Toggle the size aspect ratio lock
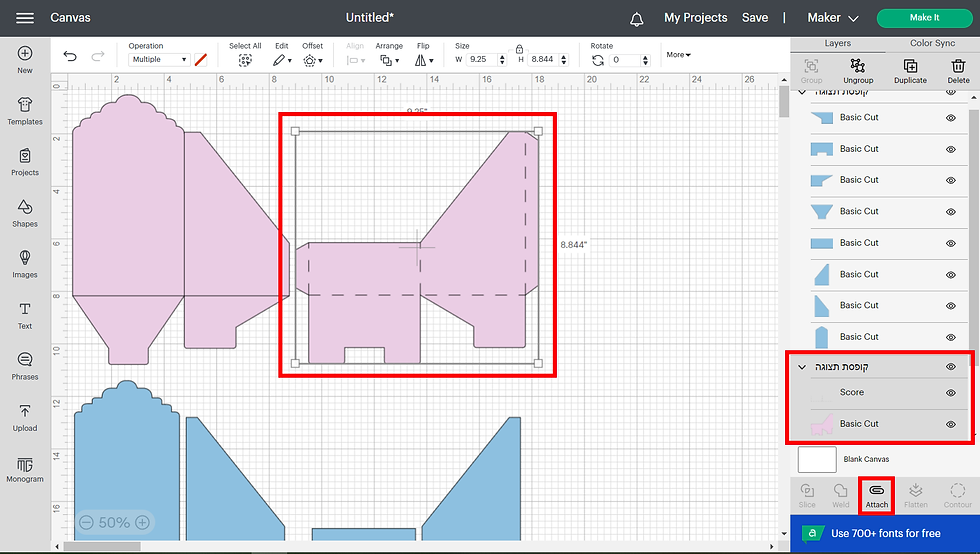Viewport: 980px width, 554px height. [x=519, y=48]
